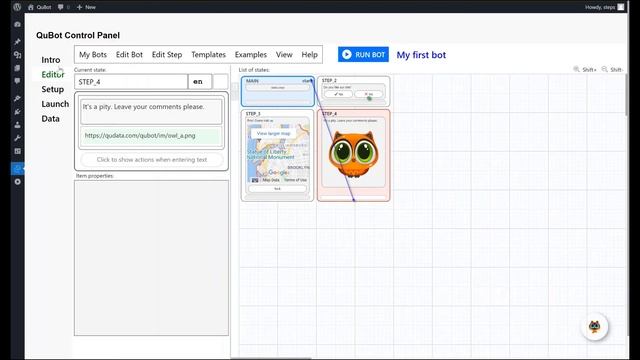Open the Templates menu

(x=208, y=55)
